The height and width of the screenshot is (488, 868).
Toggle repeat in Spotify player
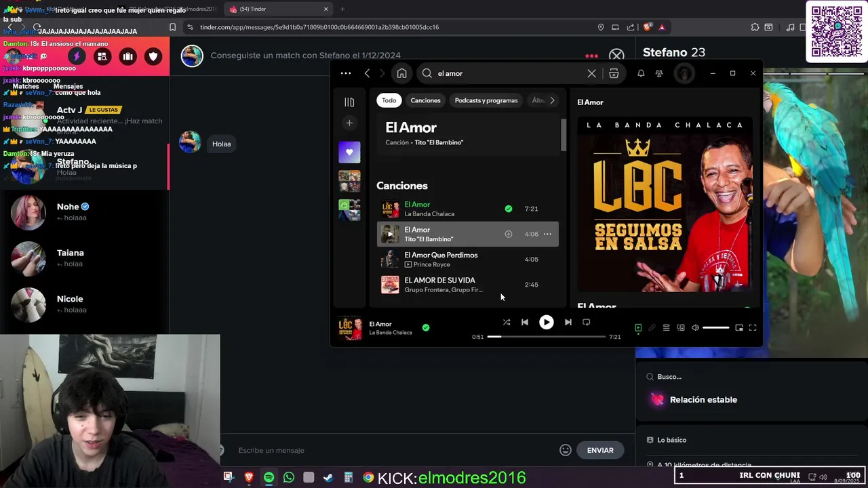pyautogui.click(x=587, y=323)
